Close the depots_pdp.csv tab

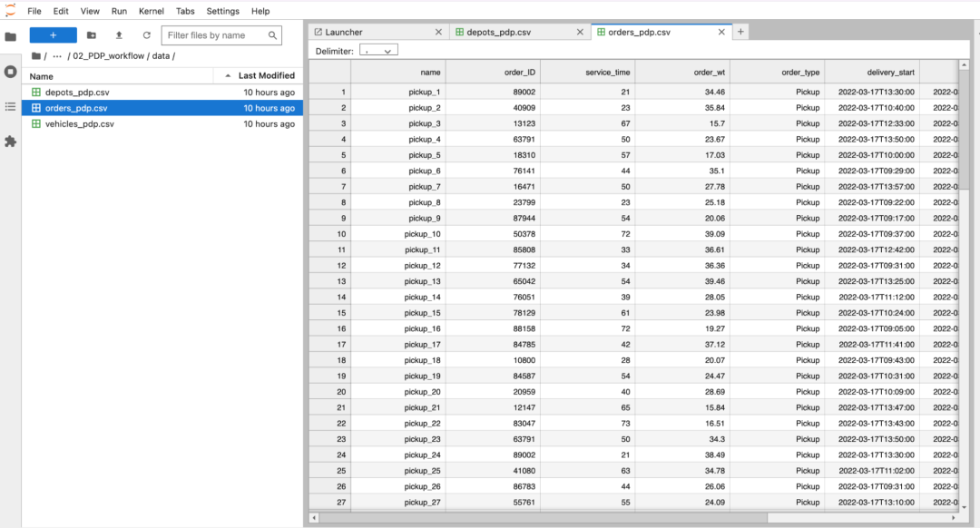580,32
